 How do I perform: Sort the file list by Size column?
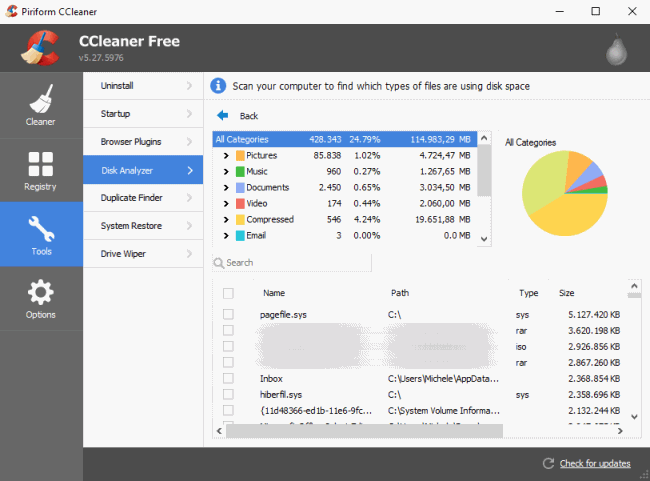[x=567, y=293]
